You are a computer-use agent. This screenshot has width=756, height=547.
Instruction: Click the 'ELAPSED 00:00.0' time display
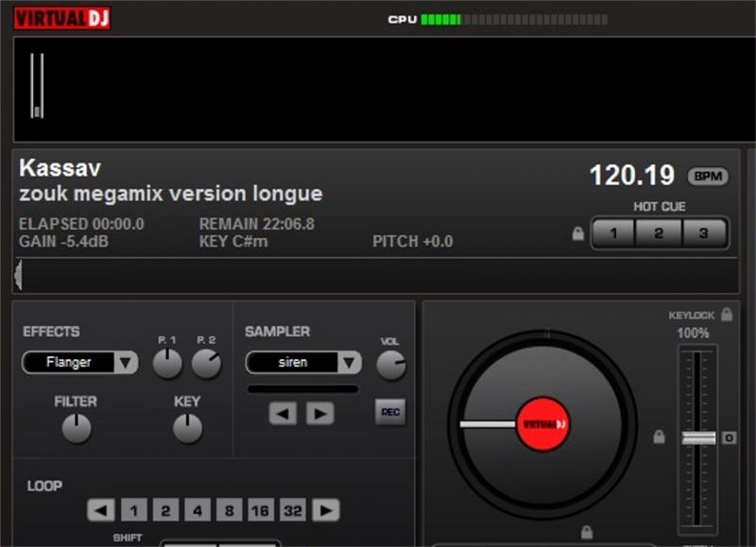[x=81, y=224]
